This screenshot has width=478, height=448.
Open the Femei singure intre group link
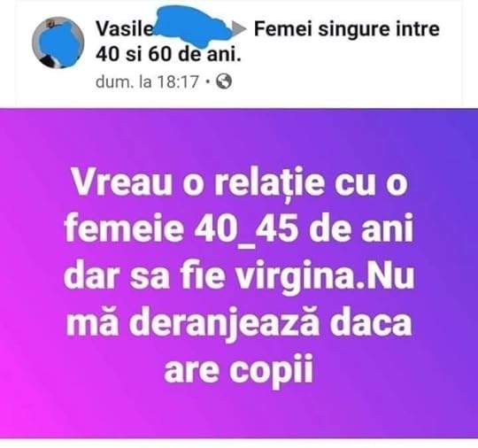click(x=347, y=30)
